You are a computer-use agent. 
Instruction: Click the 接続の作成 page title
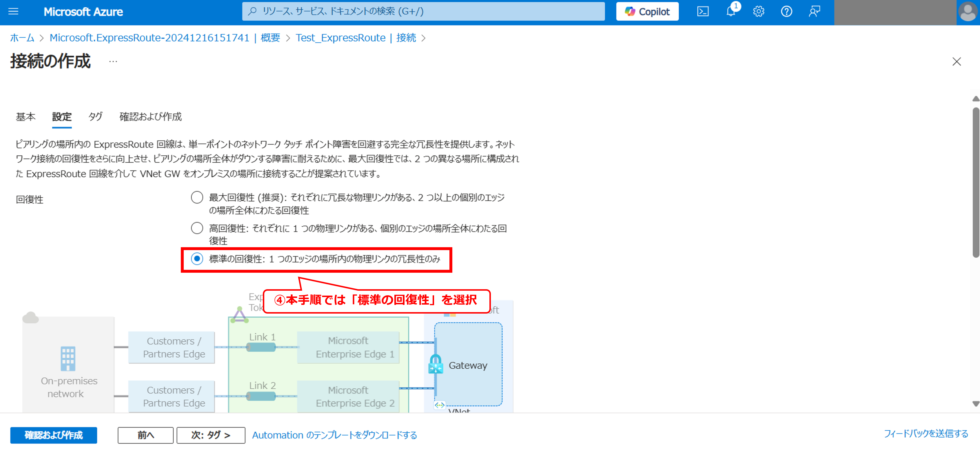(51, 61)
